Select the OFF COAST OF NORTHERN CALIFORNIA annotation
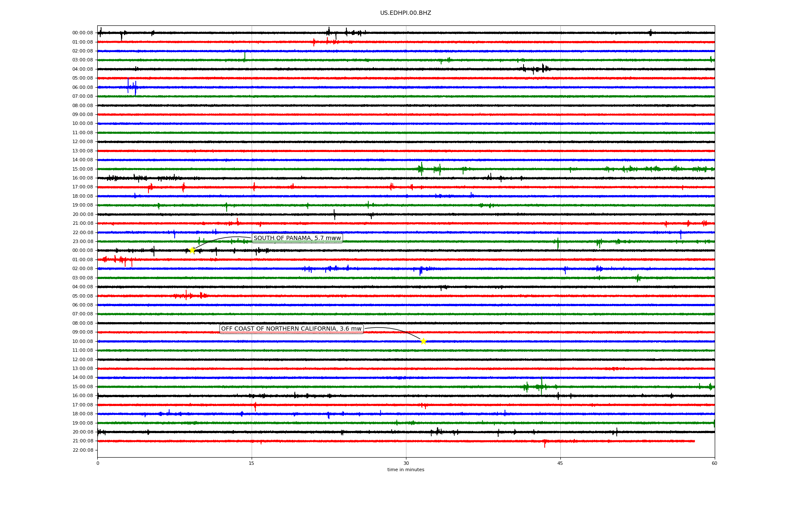 [291, 329]
